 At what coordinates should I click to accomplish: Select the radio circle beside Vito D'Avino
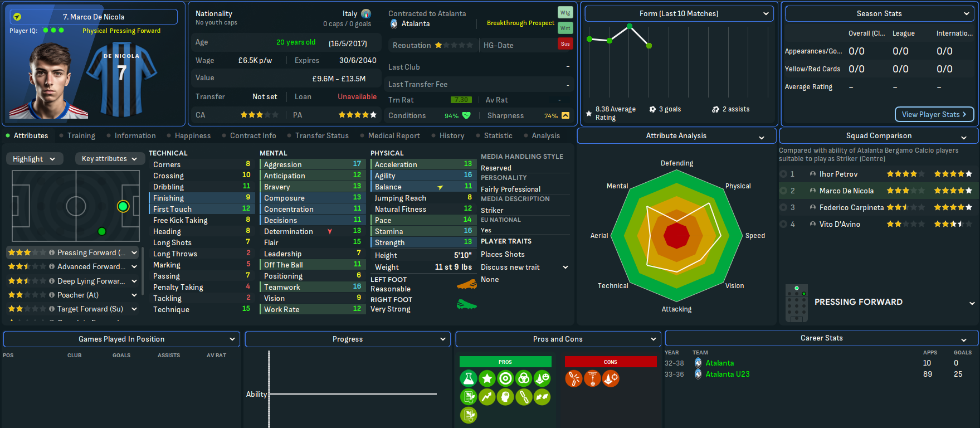coord(784,224)
